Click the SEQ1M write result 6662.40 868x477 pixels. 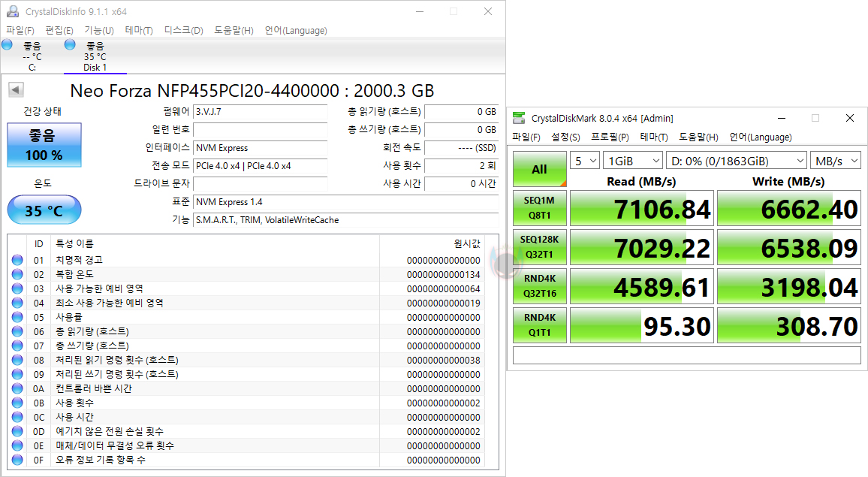click(789, 208)
